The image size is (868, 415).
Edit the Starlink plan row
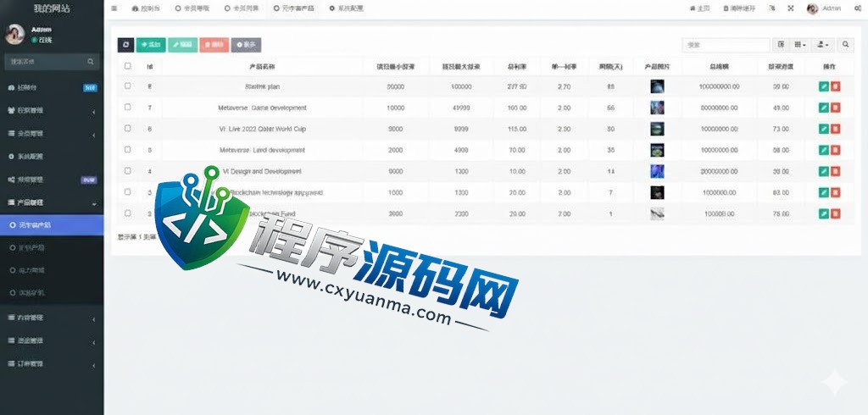point(824,87)
